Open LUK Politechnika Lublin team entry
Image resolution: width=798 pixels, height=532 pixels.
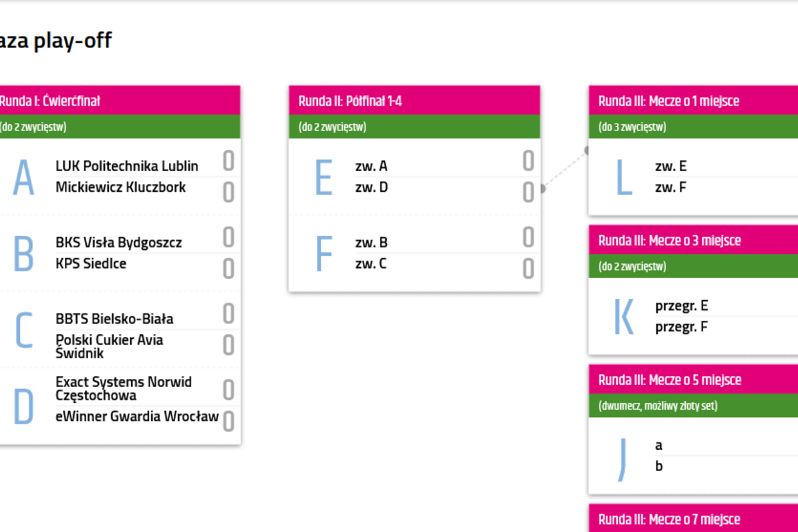pos(127,166)
